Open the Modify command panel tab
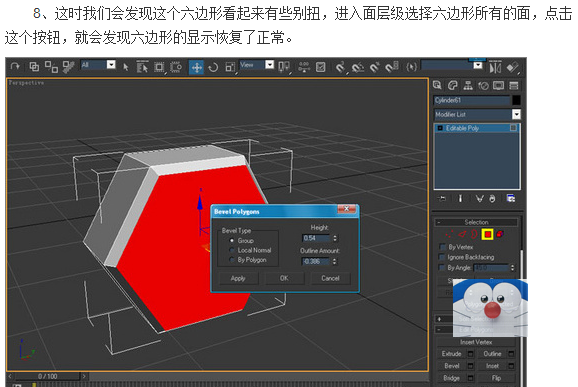The height and width of the screenshot is (387, 578). (453, 86)
